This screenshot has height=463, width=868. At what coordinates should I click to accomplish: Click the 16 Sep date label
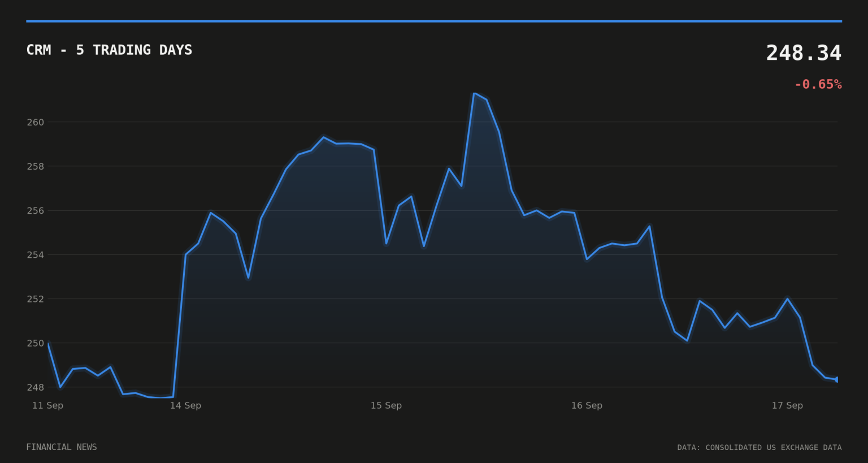coord(587,405)
